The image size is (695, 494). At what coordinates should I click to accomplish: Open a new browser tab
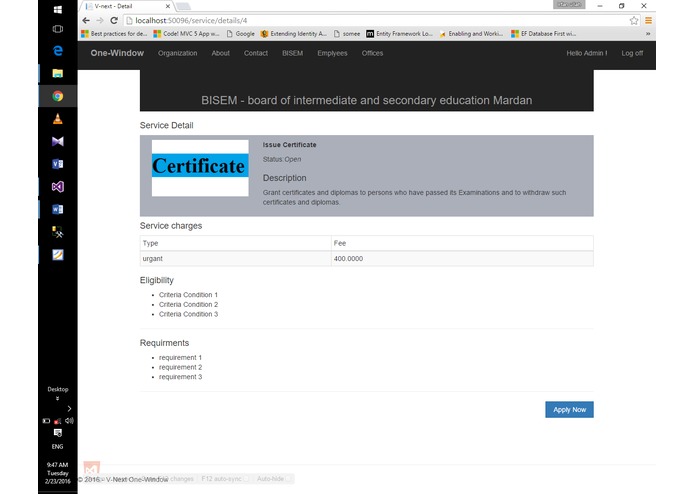[183, 6]
